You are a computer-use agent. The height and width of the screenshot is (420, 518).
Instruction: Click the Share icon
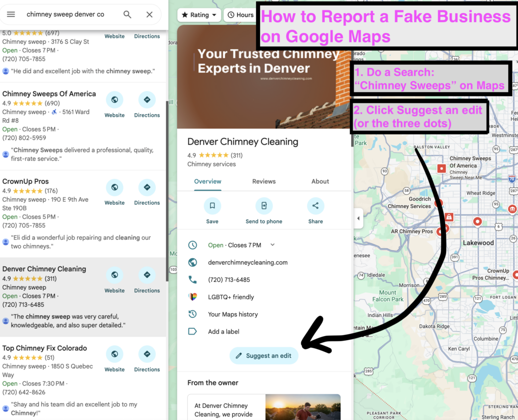315,206
